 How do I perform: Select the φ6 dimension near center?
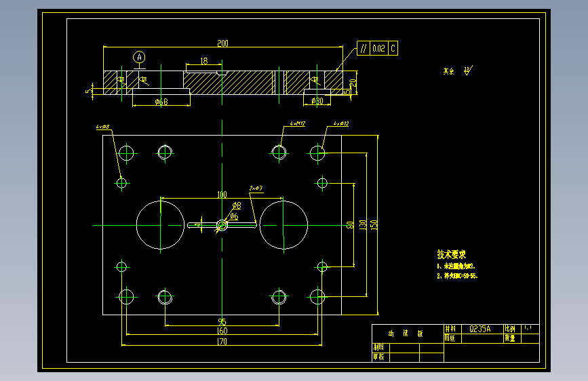coord(234,216)
